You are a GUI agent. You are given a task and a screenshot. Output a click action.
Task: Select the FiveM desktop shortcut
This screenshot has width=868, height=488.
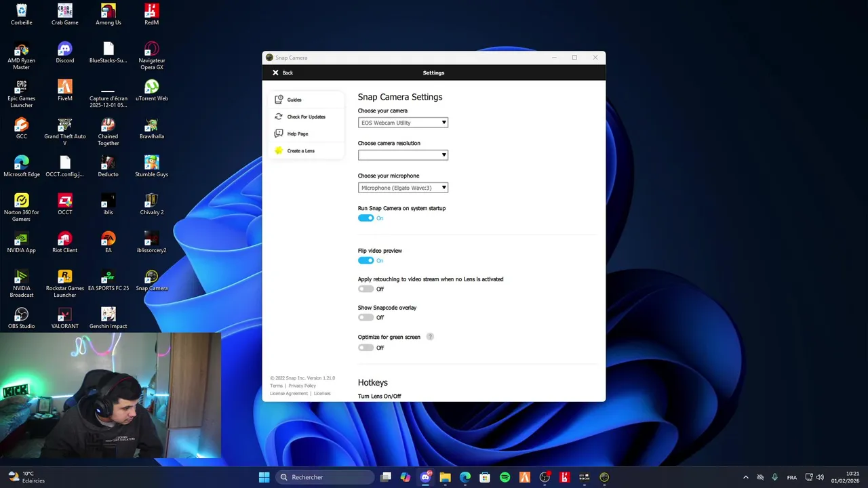click(65, 91)
